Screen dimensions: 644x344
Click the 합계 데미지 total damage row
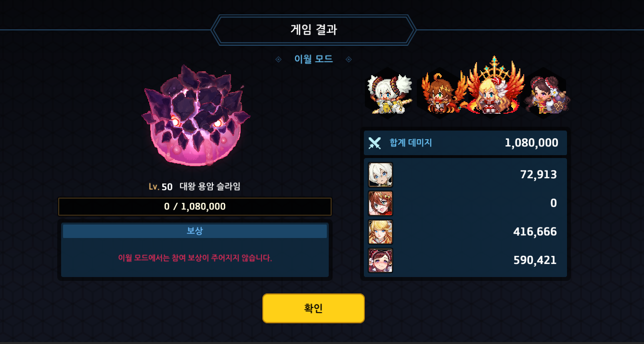[x=465, y=143]
